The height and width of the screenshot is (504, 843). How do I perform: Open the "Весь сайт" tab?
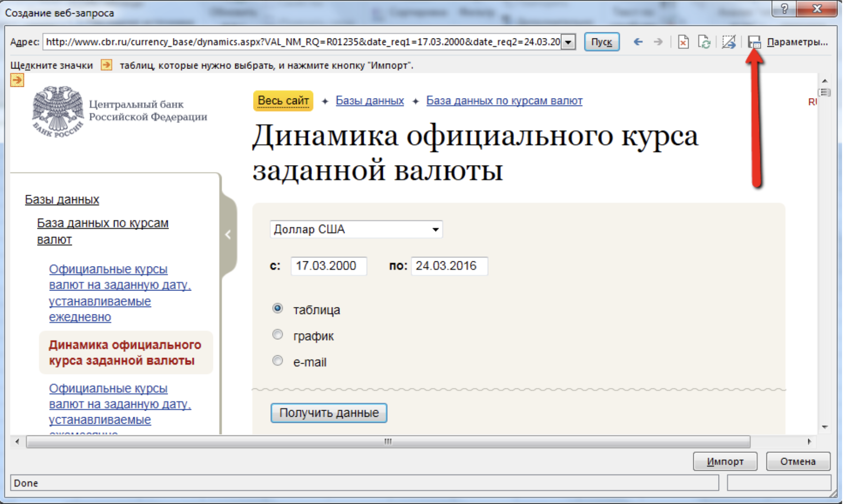tap(283, 101)
